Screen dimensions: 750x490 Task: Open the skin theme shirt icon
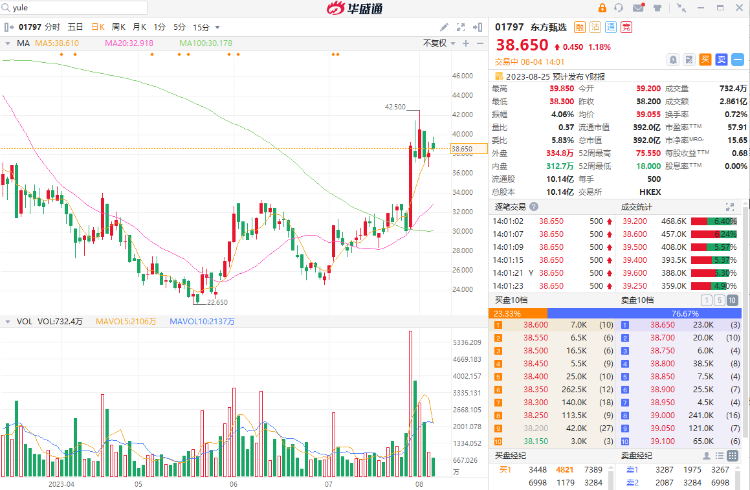coord(657,8)
